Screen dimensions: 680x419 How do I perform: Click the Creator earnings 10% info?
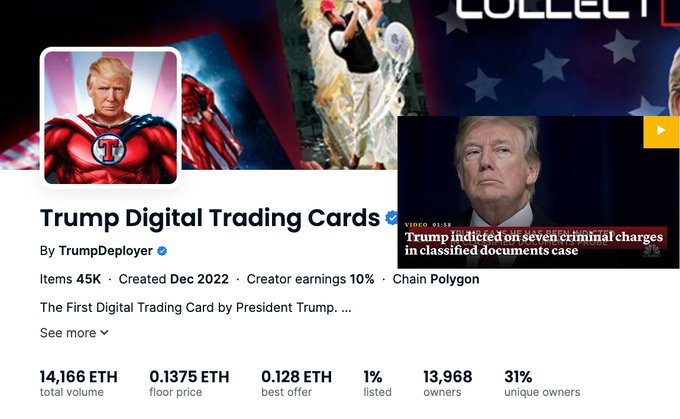click(311, 279)
